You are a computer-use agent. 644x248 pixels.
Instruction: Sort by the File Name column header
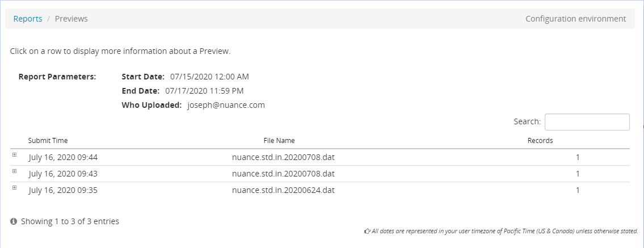click(279, 141)
